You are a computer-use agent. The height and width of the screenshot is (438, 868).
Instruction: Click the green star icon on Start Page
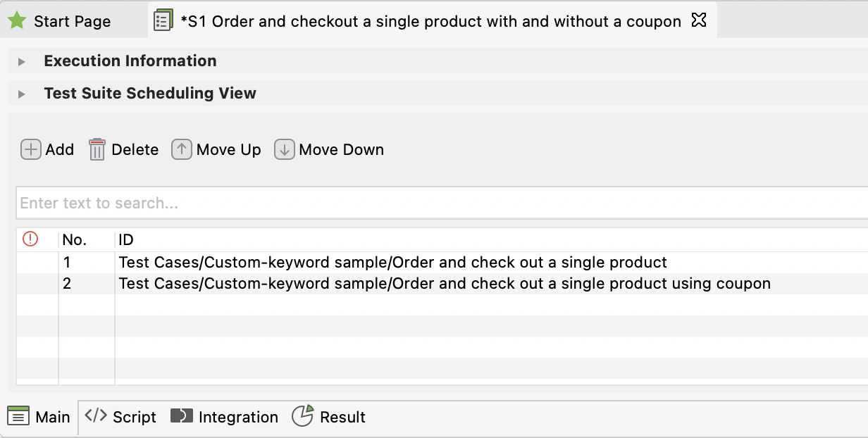pyautogui.click(x=15, y=20)
